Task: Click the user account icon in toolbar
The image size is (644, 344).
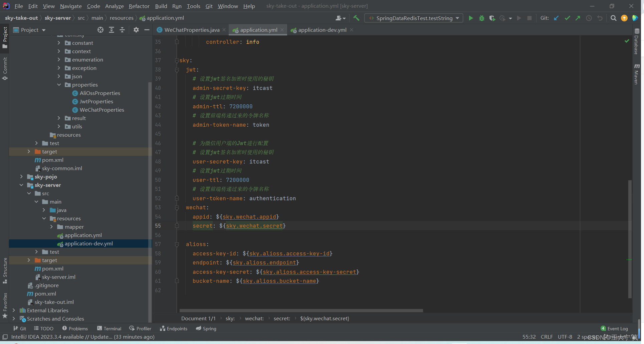Action: (340, 18)
